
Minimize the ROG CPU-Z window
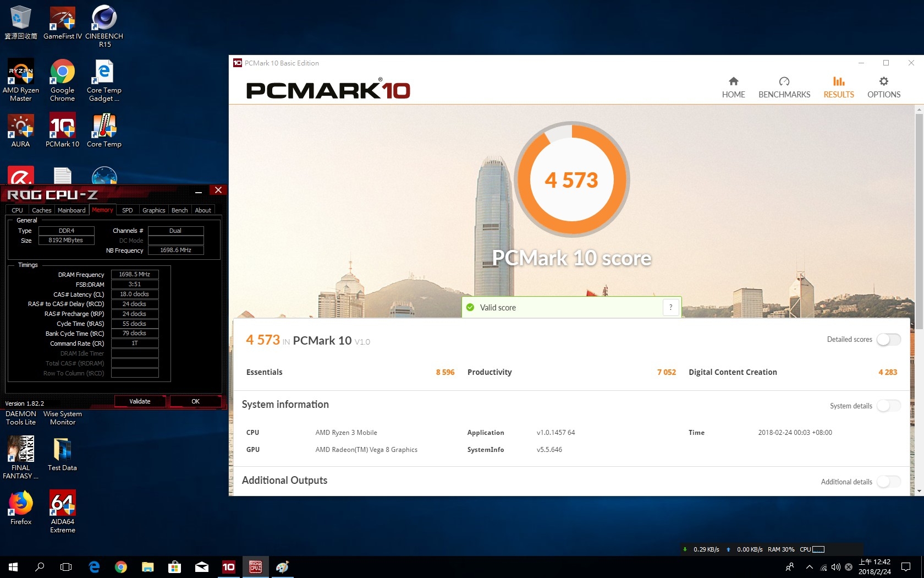pyautogui.click(x=199, y=191)
